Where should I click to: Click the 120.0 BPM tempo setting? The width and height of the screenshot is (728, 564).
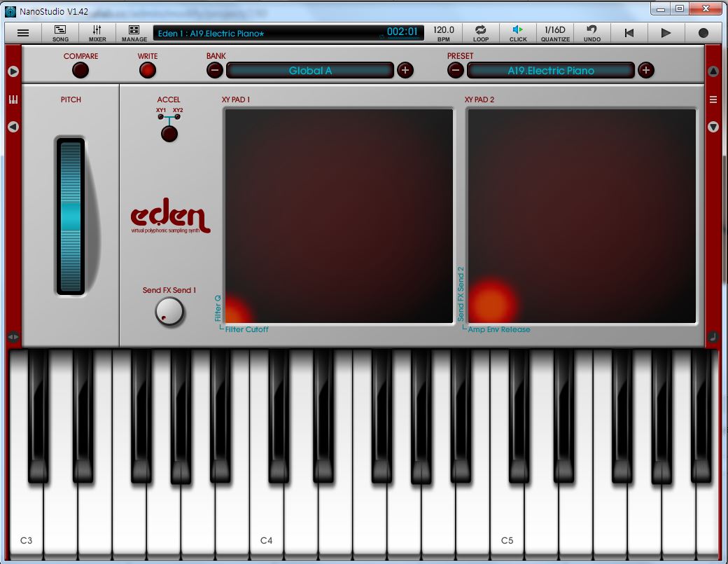click(443, 33)
